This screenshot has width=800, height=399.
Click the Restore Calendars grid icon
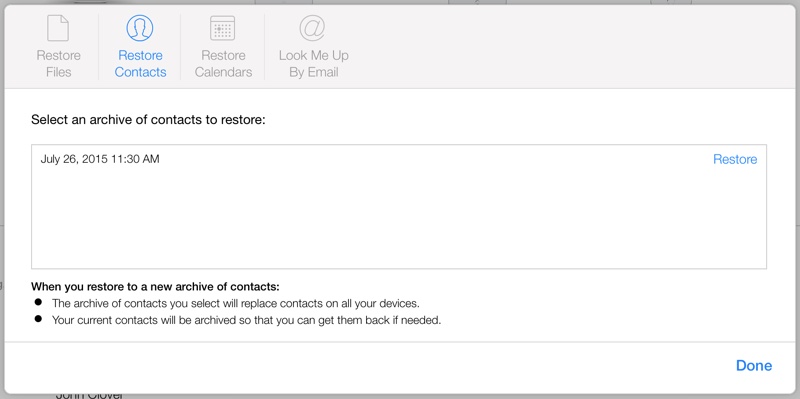coord(223,28)
